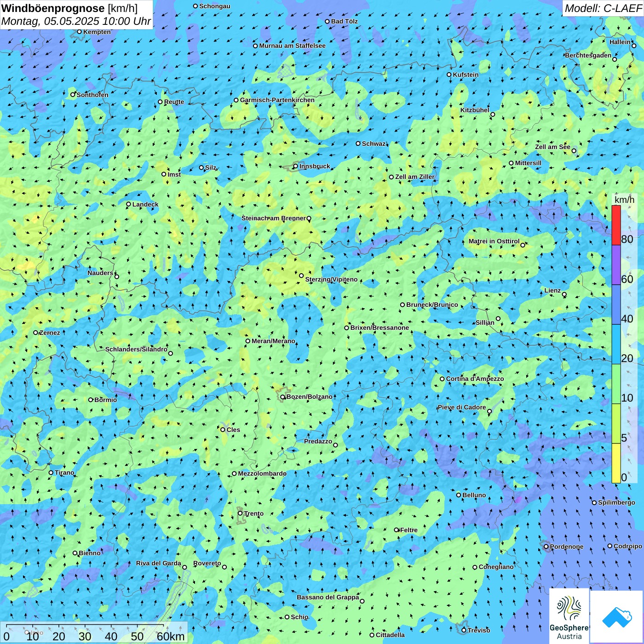Select the Rovereto city label
The width and height of the screenshot is (644, 644).
click(207, 563)
